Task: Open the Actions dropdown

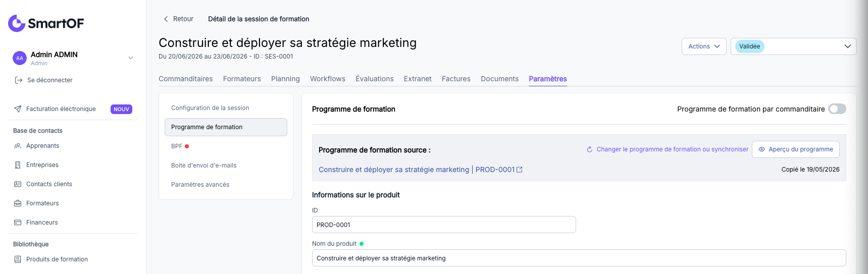Action: point(704,46)
